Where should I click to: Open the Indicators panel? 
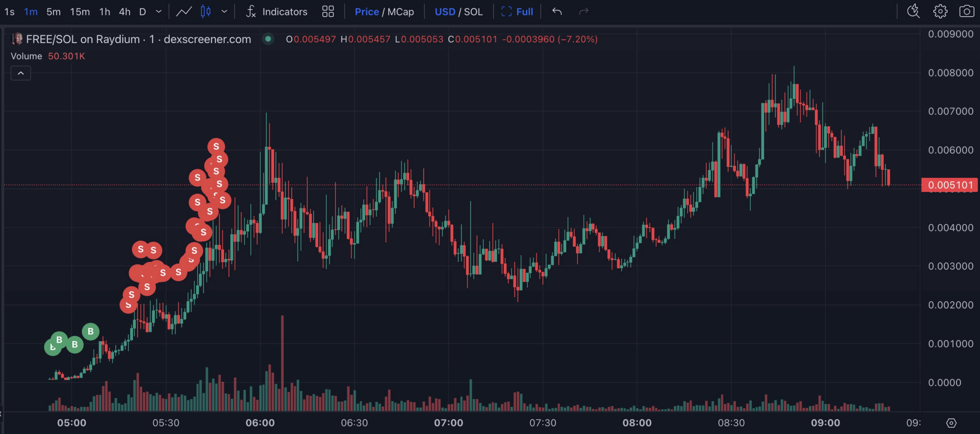tap(277, 11)
